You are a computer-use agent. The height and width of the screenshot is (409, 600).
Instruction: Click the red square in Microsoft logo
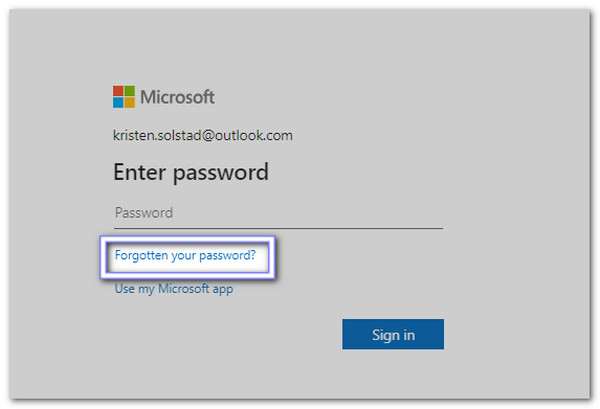pyautogui.click(x=118, y=91)
